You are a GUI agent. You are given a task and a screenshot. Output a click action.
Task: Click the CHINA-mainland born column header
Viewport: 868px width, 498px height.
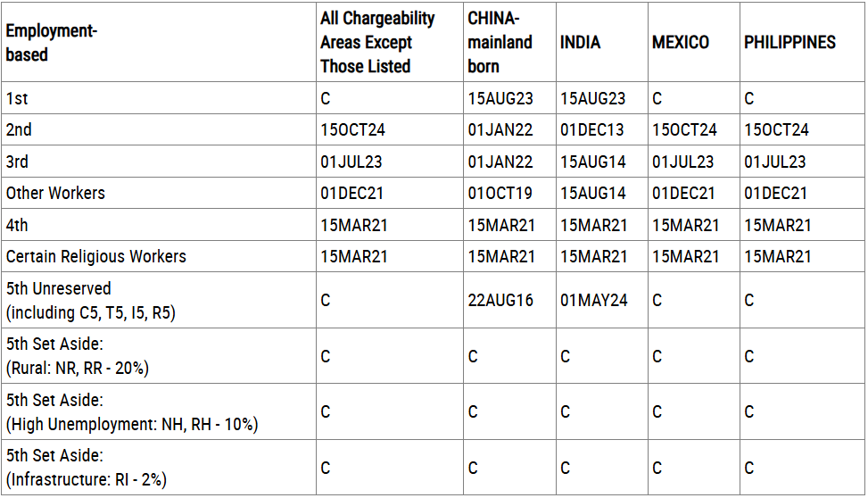pos(500,43)
